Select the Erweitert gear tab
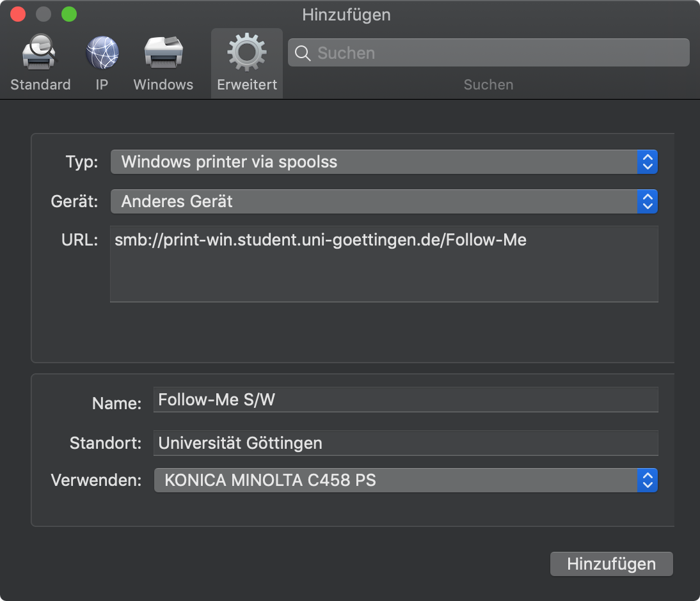Viewport: 700px width, 601px height. [247, 63]
